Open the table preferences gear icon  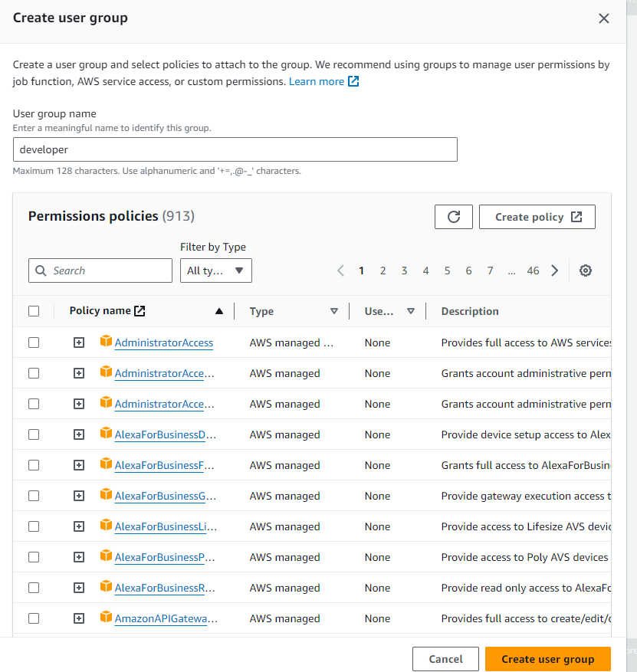[x=586, y=270]
